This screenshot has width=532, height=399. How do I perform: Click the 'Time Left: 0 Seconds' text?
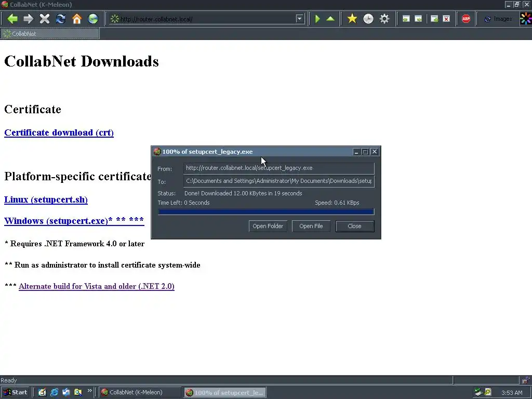[x=183, y=203]
